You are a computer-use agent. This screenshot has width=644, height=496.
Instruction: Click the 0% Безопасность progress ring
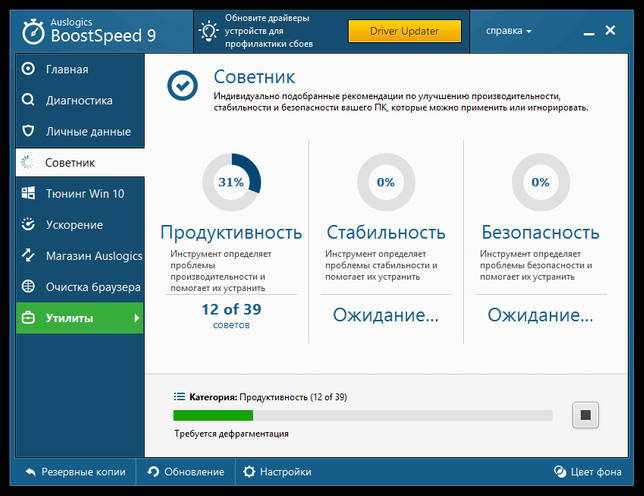pos(540,182)
